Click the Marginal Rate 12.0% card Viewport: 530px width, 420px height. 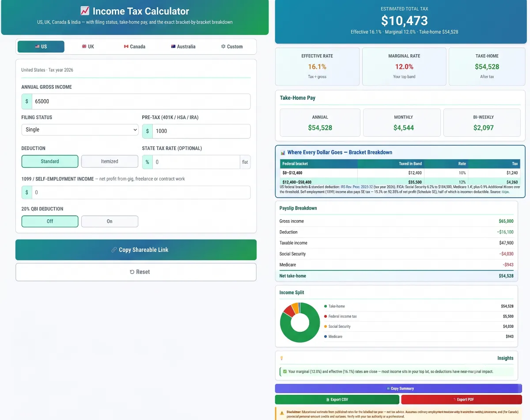[x=404, y=66]
